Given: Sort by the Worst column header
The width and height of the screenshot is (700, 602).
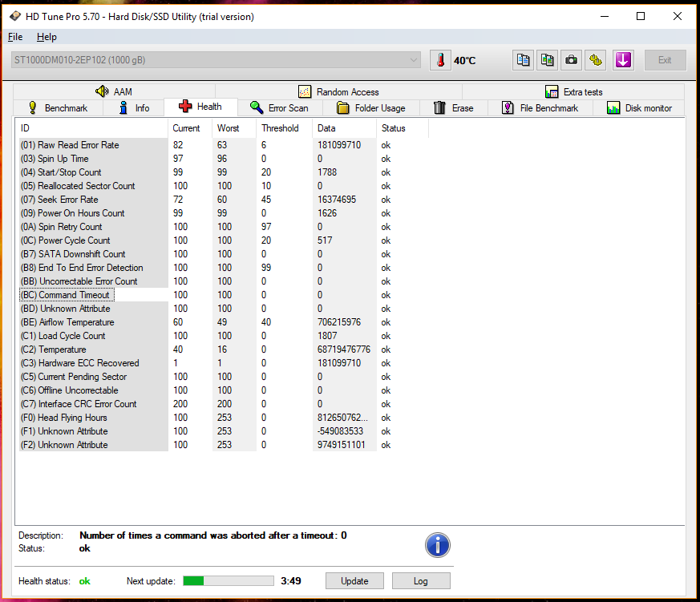Looking at the screenshot, I should pos(234,128).
